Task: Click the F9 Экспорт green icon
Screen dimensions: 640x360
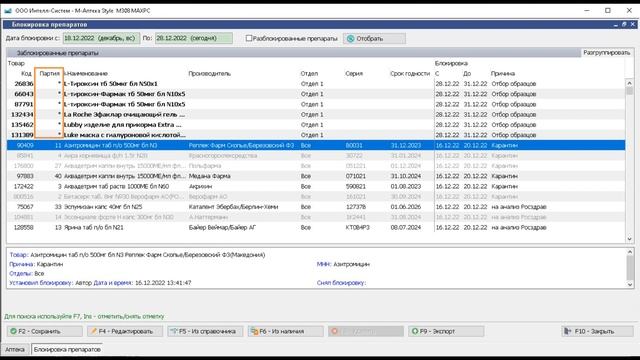Action: click(x=415, y=331)
